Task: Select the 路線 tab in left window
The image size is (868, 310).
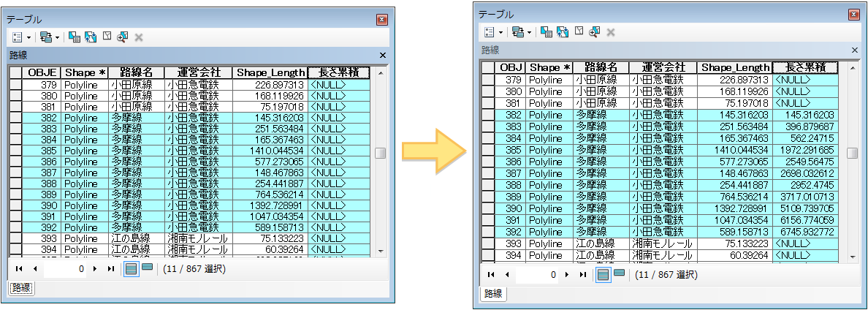Action: click(20, 288)
